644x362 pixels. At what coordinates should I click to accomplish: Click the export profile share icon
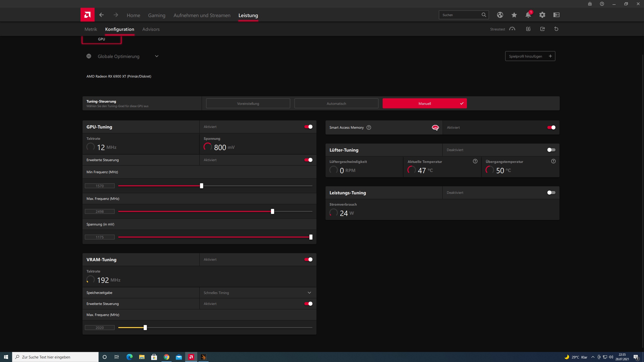tap(542, 29)
